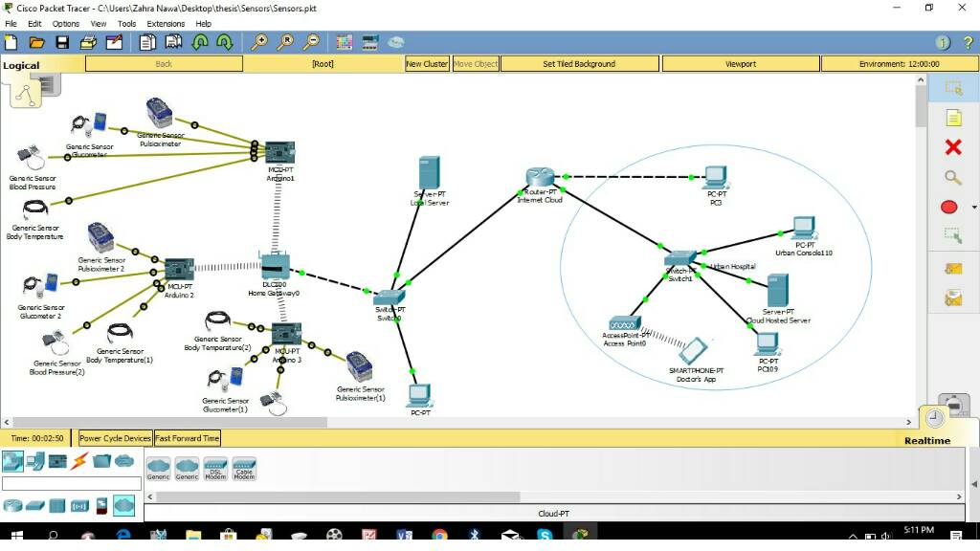Open the File menu
This screenshot has height=551, width=980.
pos(11,24)
